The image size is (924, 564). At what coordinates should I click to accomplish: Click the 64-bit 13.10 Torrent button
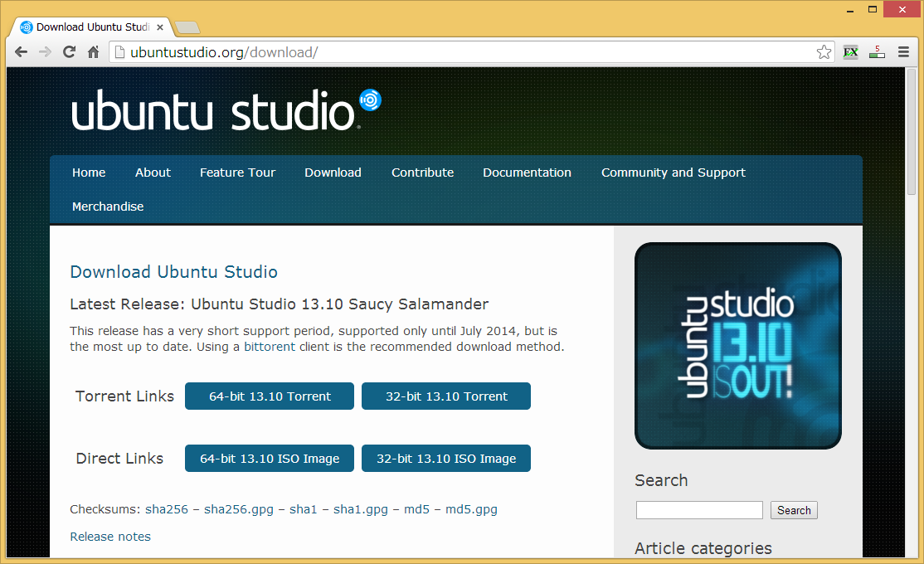pyautogui.click(x=270, y=396)
